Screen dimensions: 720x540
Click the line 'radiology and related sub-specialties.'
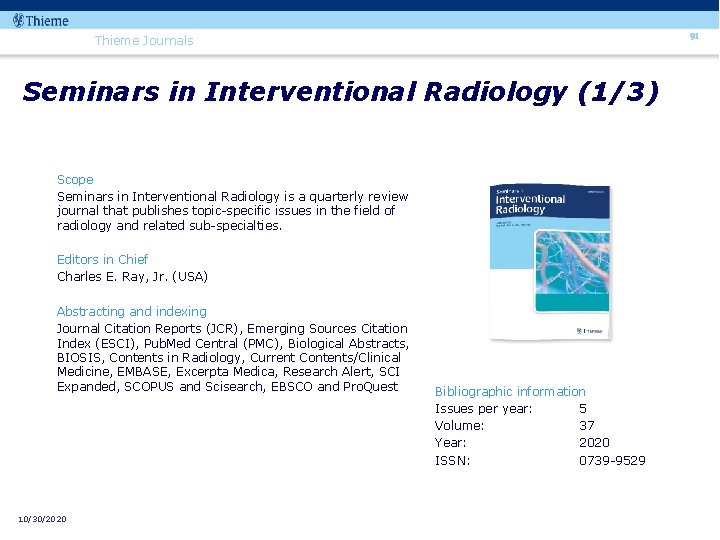pos(169,225)
